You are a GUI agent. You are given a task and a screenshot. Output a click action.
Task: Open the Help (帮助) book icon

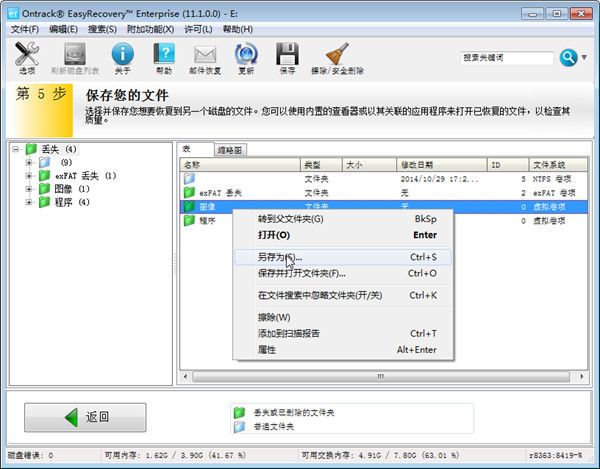pos(164,54)
